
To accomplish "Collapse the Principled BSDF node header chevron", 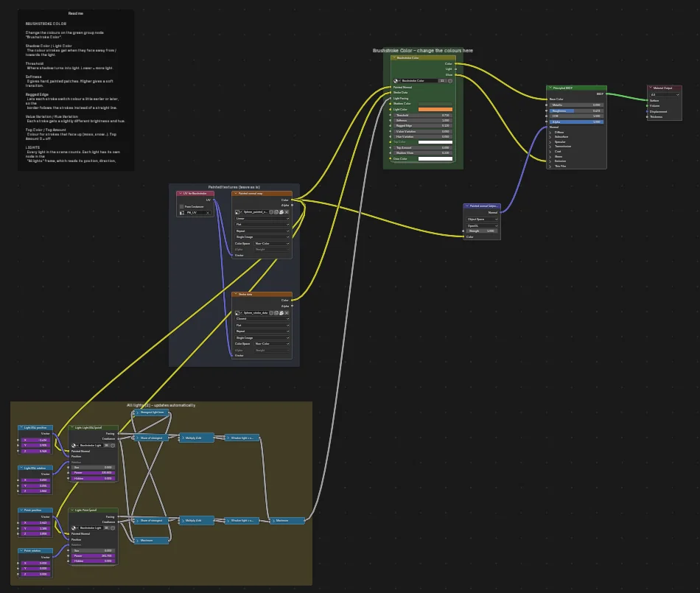I will tap(550, 88).
